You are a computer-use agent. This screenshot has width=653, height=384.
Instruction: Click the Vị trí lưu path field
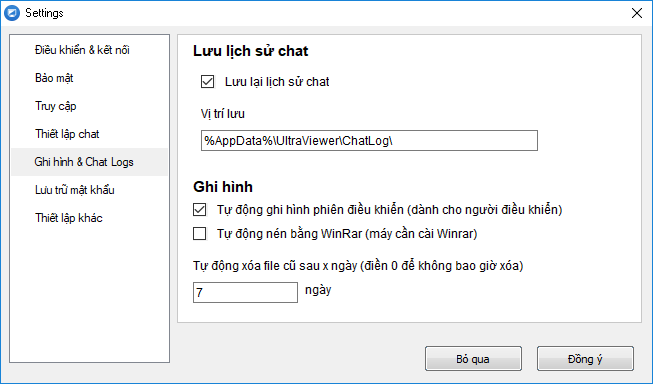tap(369, 141)
